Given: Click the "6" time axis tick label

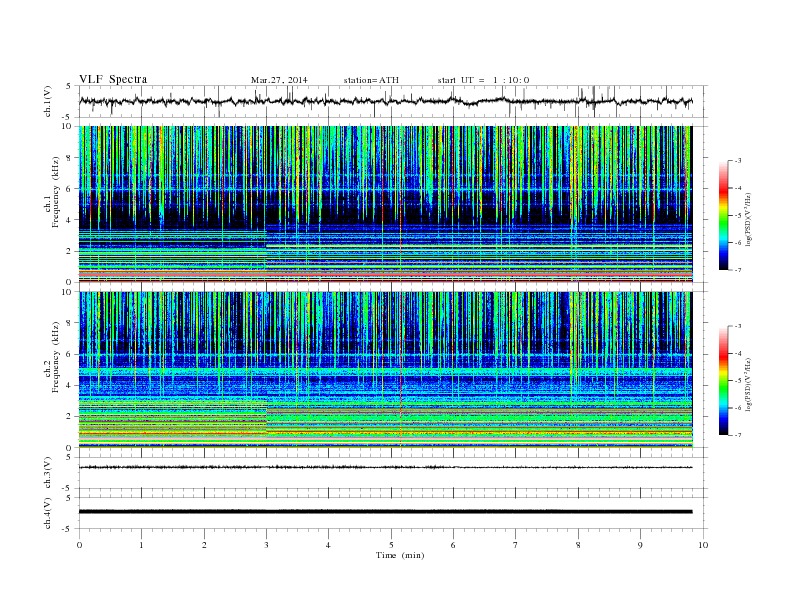Looking at the screenshot, I should [x=453, y=545].
